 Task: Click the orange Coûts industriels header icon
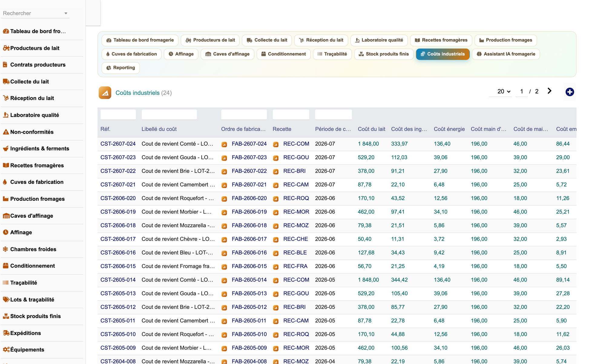pos(105,93)
